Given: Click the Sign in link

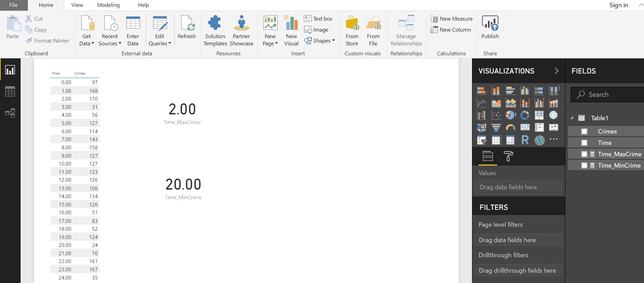Looking at the screenshot, I should point(619,5).
